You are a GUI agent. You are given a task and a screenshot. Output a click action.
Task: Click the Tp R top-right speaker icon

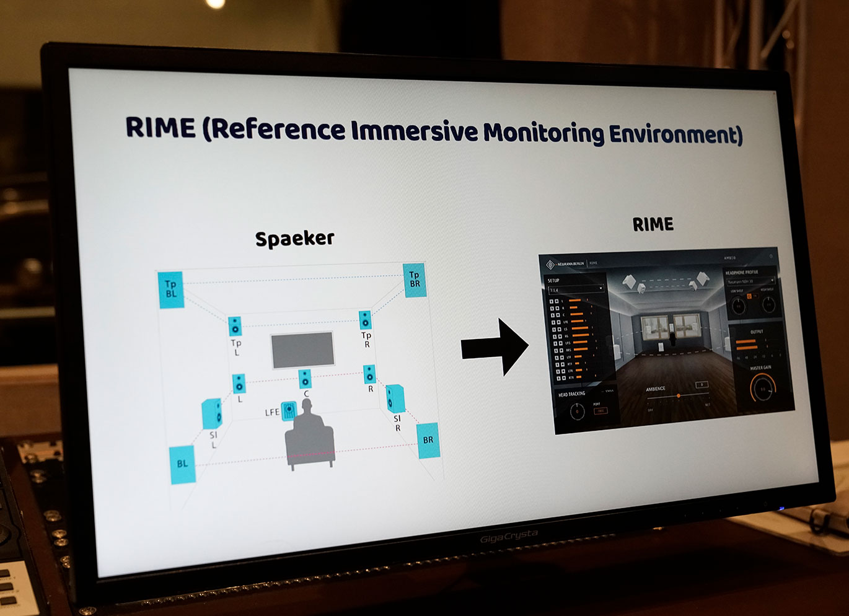tap(365, 320)
